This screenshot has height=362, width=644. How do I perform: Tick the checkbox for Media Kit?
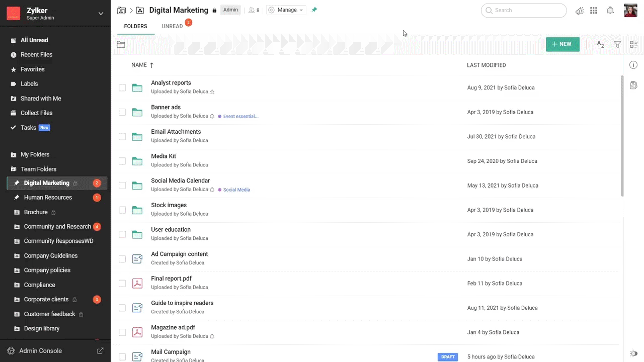tap(122, 161)
